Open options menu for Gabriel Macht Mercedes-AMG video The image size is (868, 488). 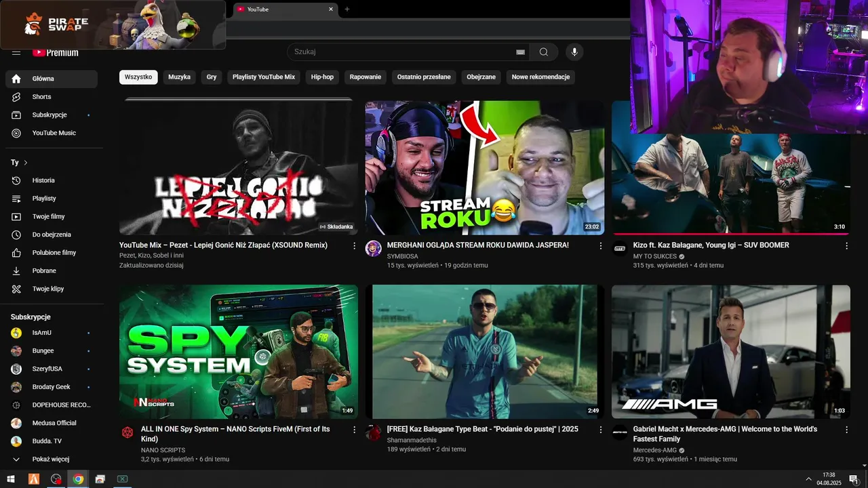846,430
